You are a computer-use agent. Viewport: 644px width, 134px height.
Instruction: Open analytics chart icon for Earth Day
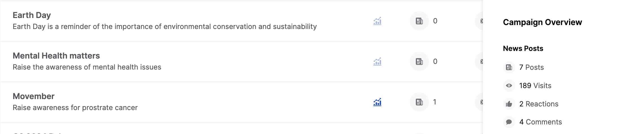point(377,21)
